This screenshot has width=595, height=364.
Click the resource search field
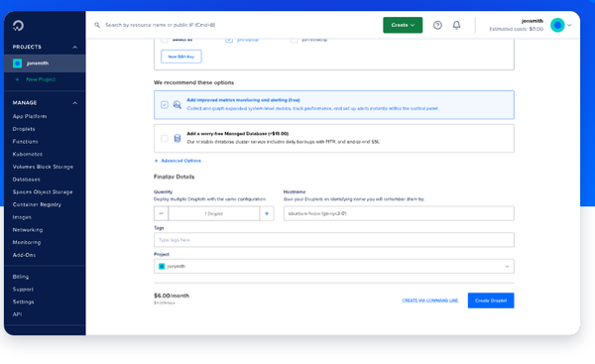[x=160, y=25]
